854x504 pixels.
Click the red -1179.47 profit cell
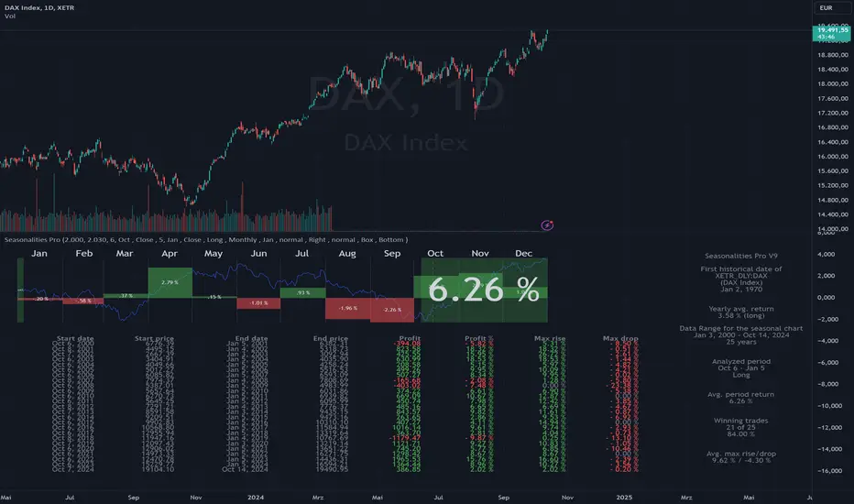[405, 437]
